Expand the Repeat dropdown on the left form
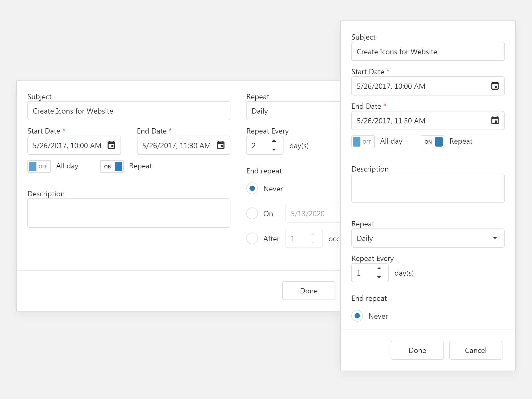Screen dimensions: 532x399 pos(293,111)
